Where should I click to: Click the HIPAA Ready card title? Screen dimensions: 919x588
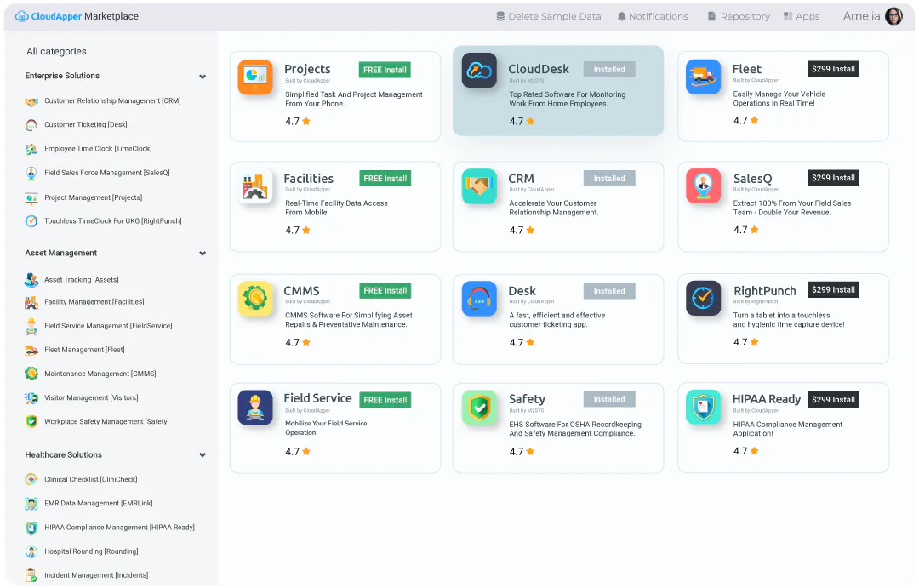click(x=766, y=399)
